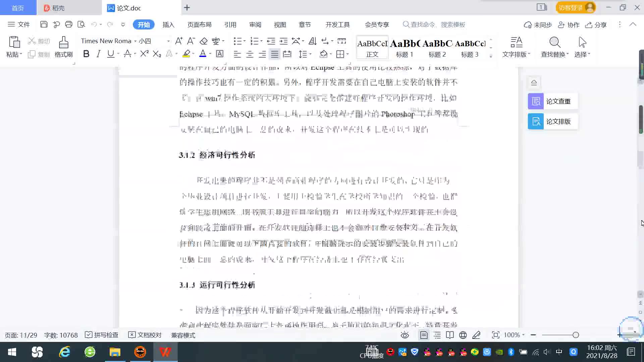Screen dimensions: 644x362
Task: Click search command input field
Action: [x=438, y=24]
